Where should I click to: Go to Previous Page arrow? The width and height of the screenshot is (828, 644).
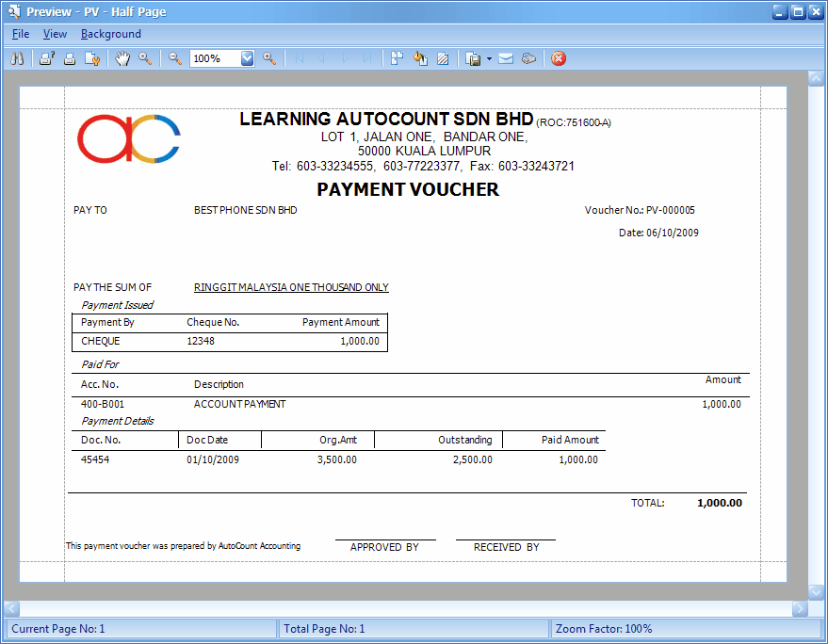pyautogui.click(x=321, y=58)
